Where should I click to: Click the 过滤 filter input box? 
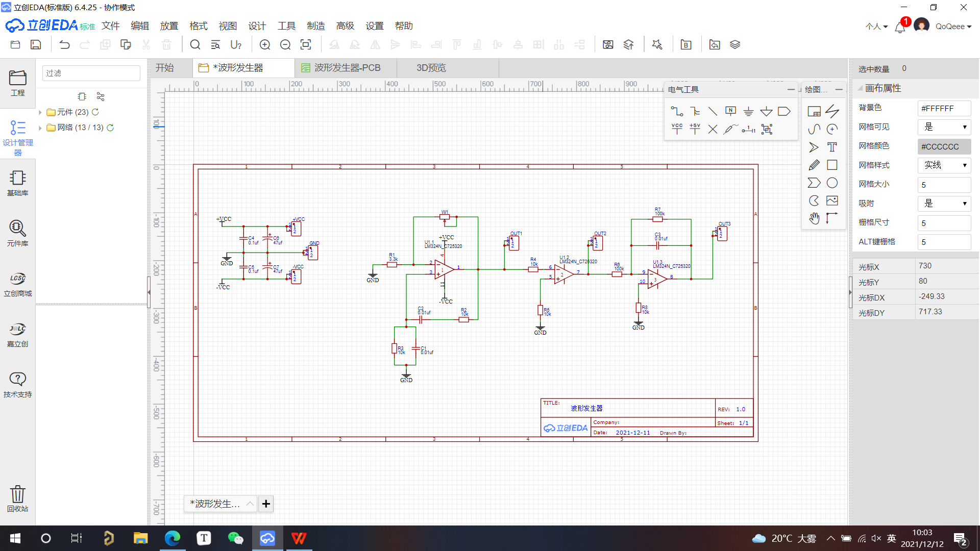[x=91, y=73]
